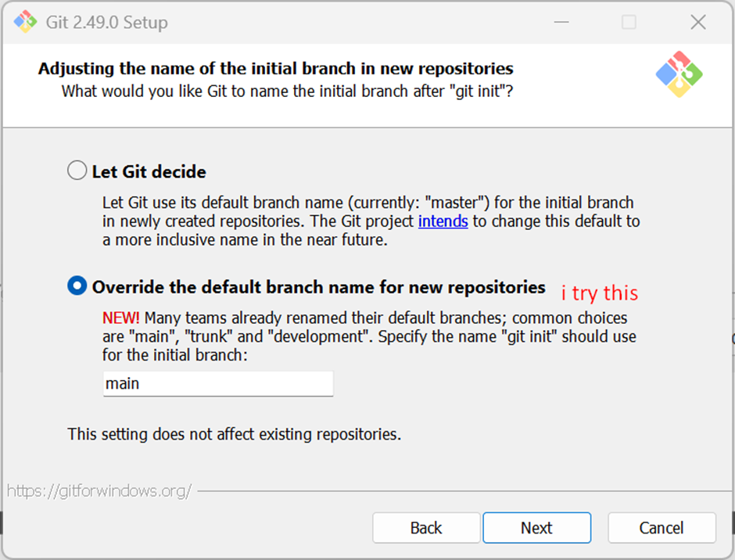Cancel the Git setup wizard
The width and height of the screenshot is (735, 560).
point(661,528)
